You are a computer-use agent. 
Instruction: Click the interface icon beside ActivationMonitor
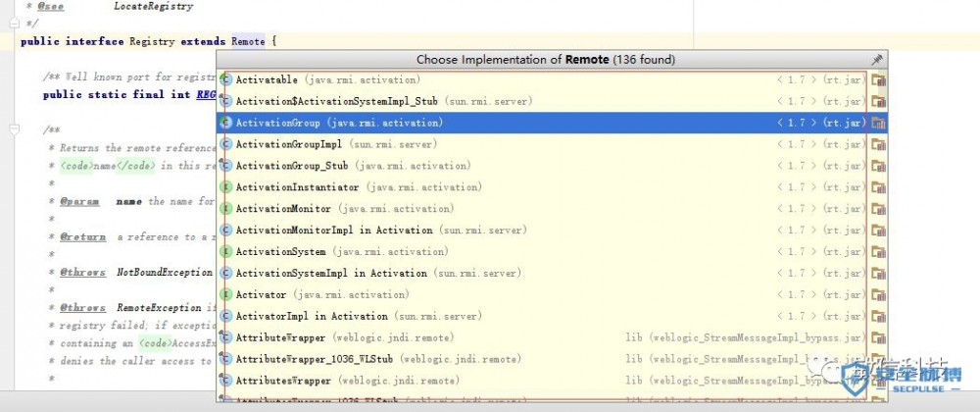[225, 209]
